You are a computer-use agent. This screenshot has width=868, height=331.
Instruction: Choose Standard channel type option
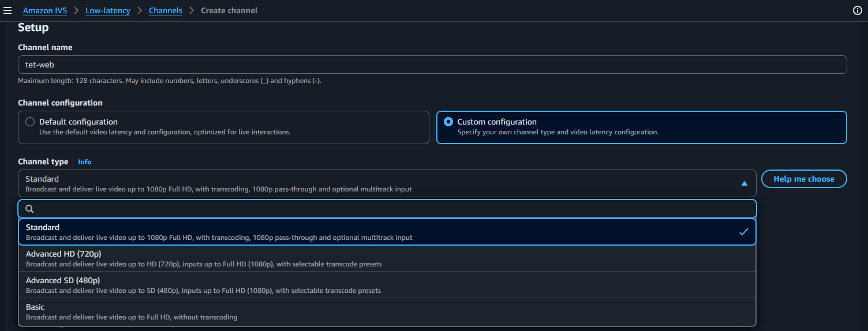pyautogui.click(x=387, y=232)
